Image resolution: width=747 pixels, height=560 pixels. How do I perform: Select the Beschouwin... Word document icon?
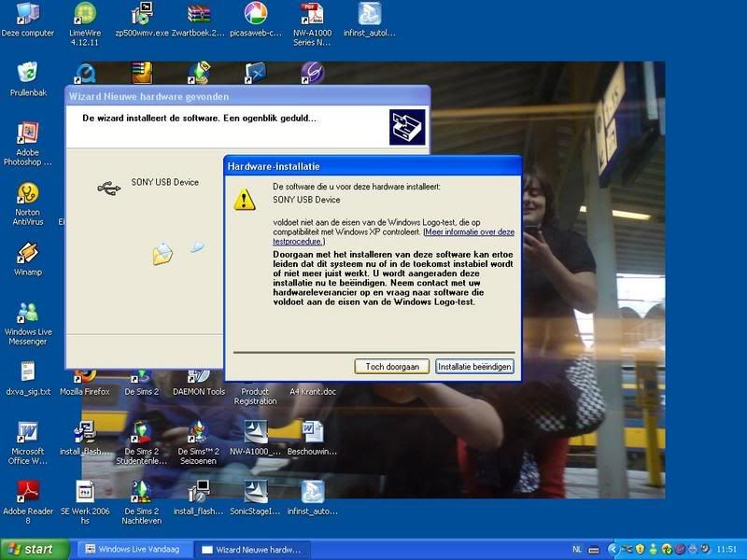313,438
